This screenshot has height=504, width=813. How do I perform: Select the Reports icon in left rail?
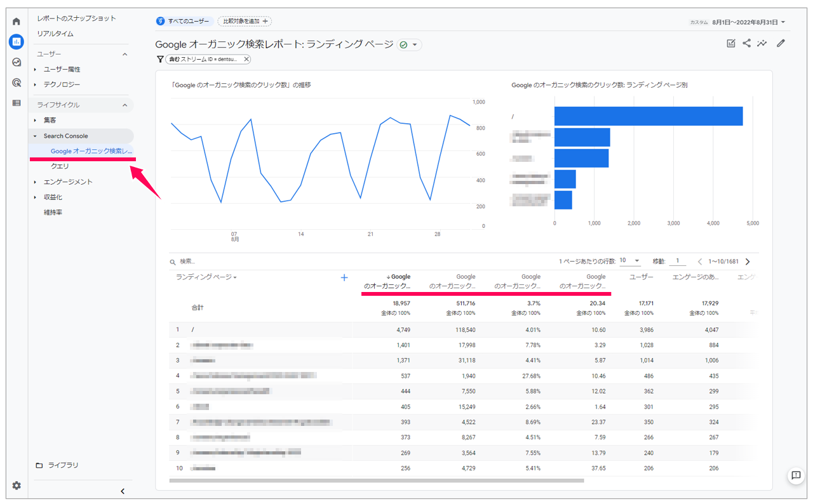pos(17,42)
